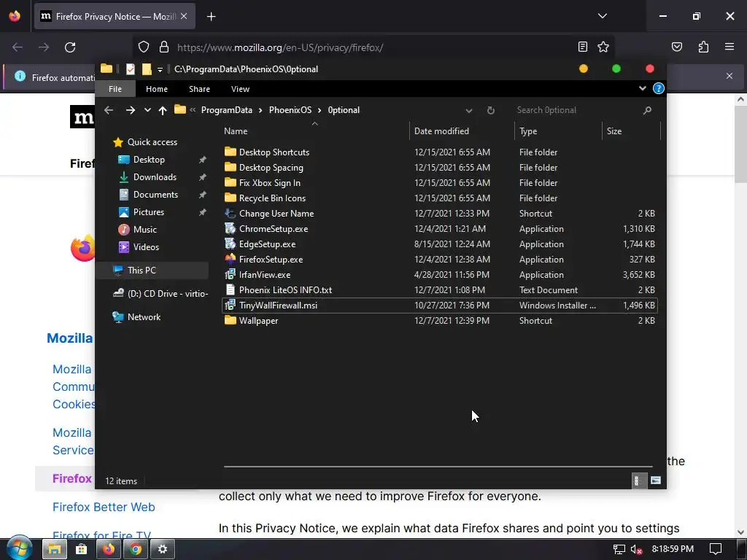Open the View ribbon tab
747x560 pixels.
240,89
